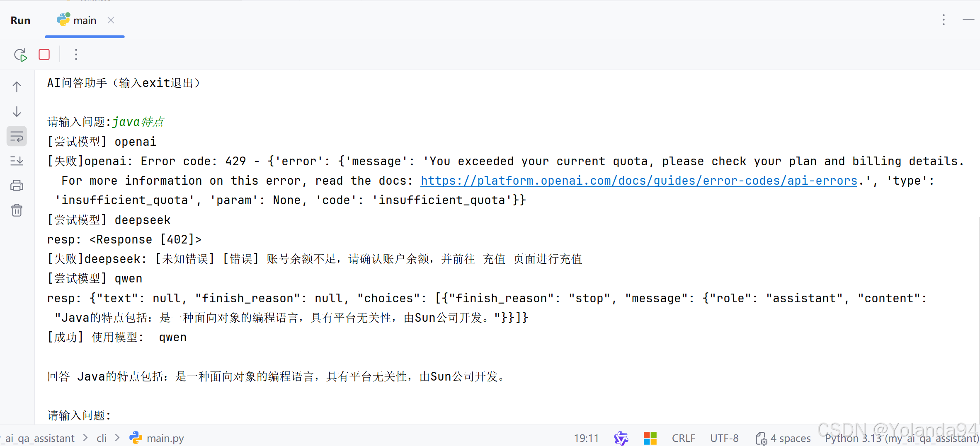Toggle soft-wrap for console output

pyautogui.click(x=17, y=136)
